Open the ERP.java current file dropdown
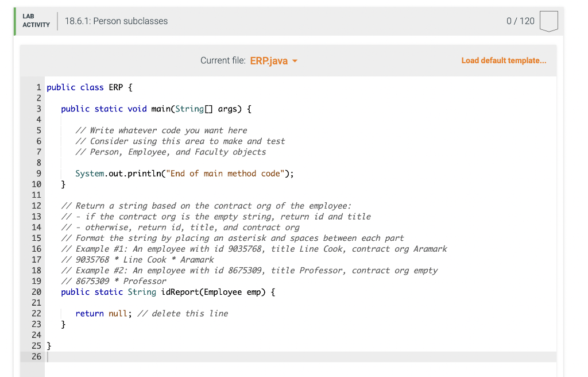This screenshot has height=377, width=588. click(x=273, y=60)
